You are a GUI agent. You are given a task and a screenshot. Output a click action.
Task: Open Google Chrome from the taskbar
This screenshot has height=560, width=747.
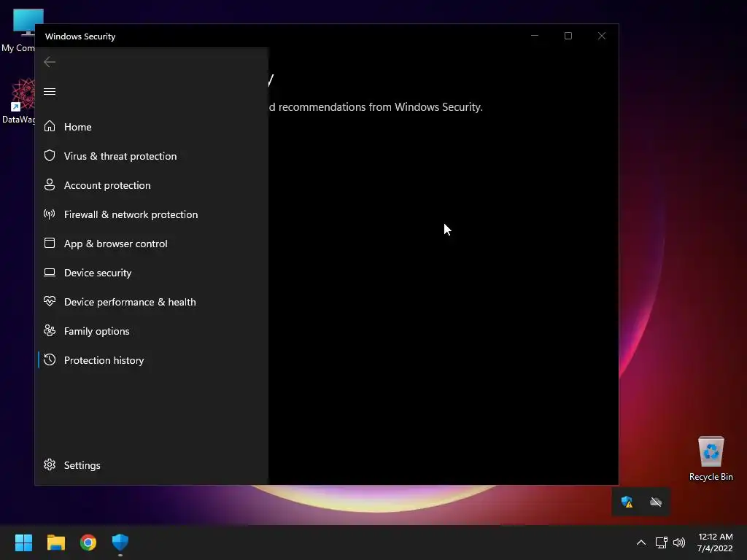(88, 542)
